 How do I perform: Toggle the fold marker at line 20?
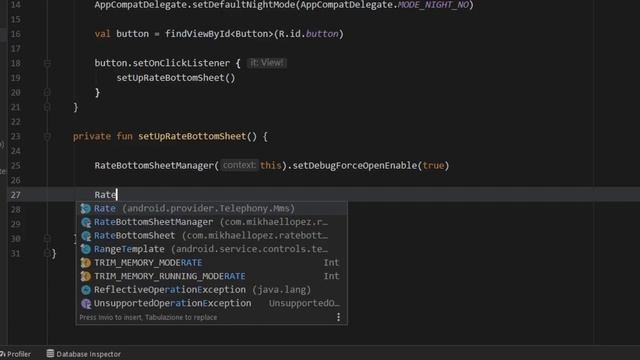(x=47, y=93)
